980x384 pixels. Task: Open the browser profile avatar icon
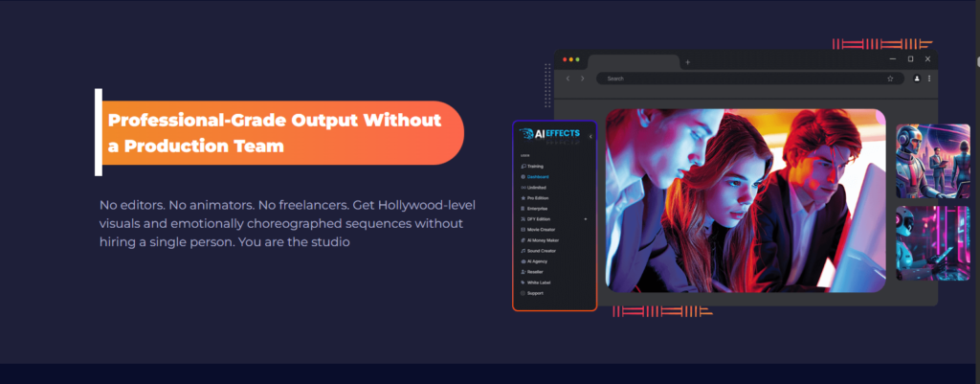[x=917, y=79]
